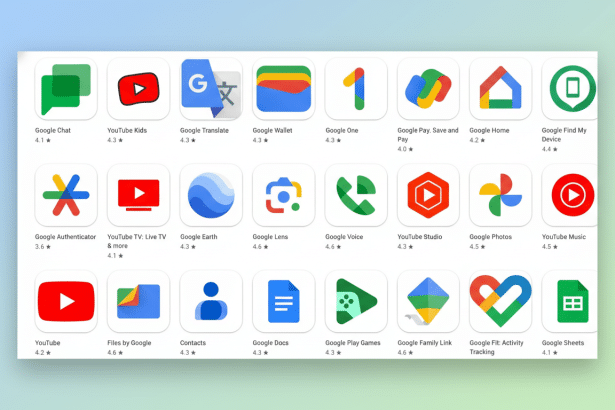Viewport: 615px width, 410px height.
Task: Open the YouTube Kids app icon
Action: click(x=138, y=89)
